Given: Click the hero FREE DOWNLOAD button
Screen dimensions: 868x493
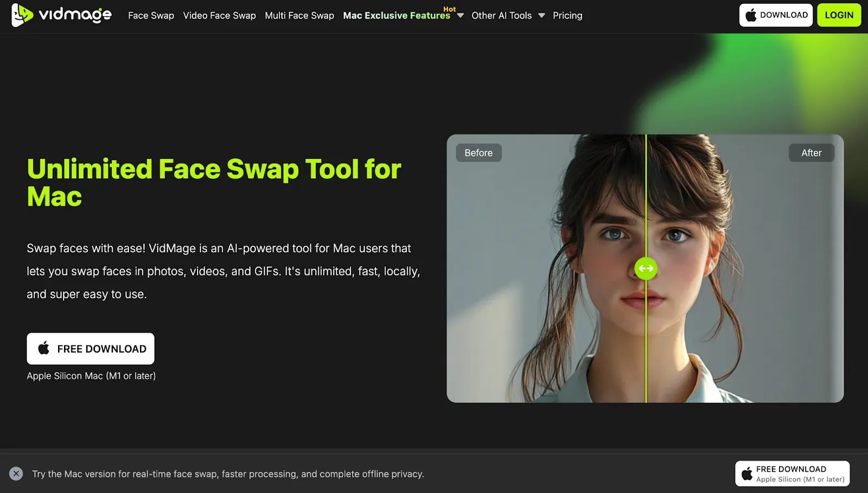Looking at the screenshot, I should click(x=91, y=349).
